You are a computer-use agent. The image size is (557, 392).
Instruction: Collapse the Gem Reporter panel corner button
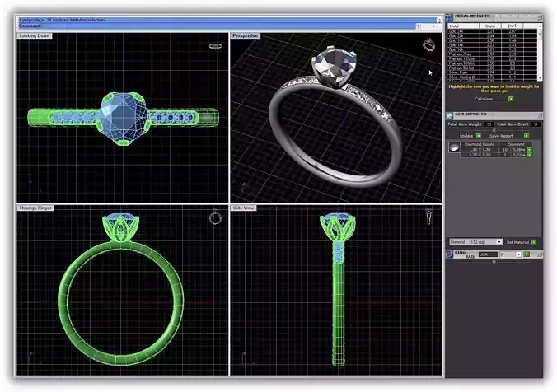coord(540,115)
